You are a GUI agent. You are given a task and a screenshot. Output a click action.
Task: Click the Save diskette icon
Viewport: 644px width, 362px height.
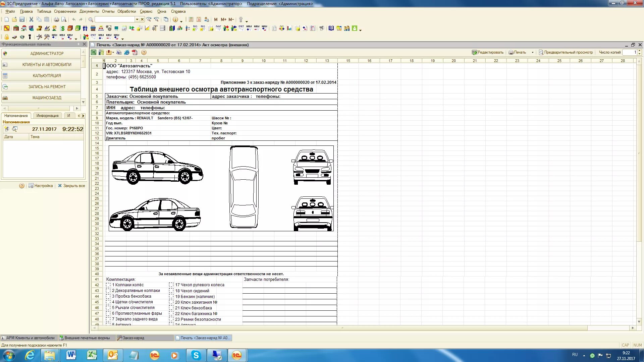22,19
